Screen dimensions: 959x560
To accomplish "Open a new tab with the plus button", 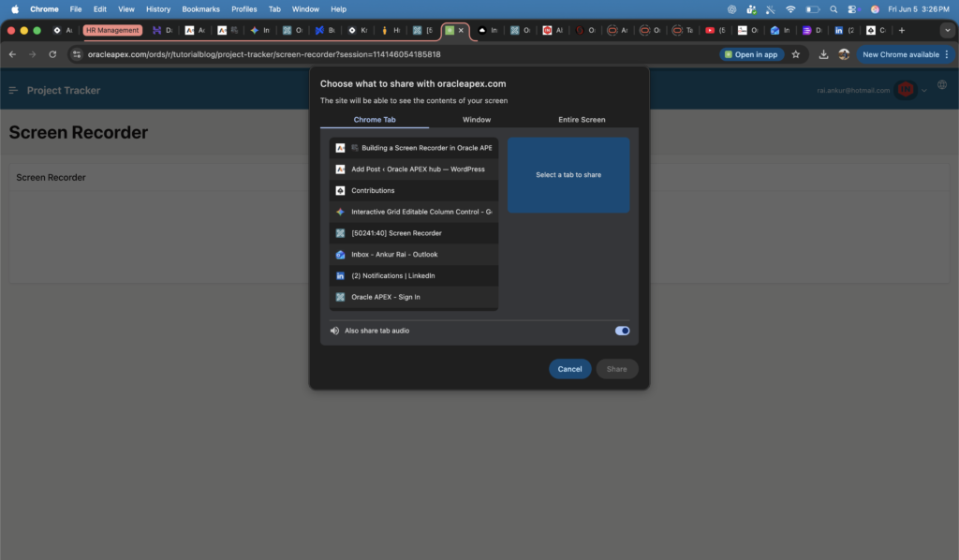I will pos(902,30).
